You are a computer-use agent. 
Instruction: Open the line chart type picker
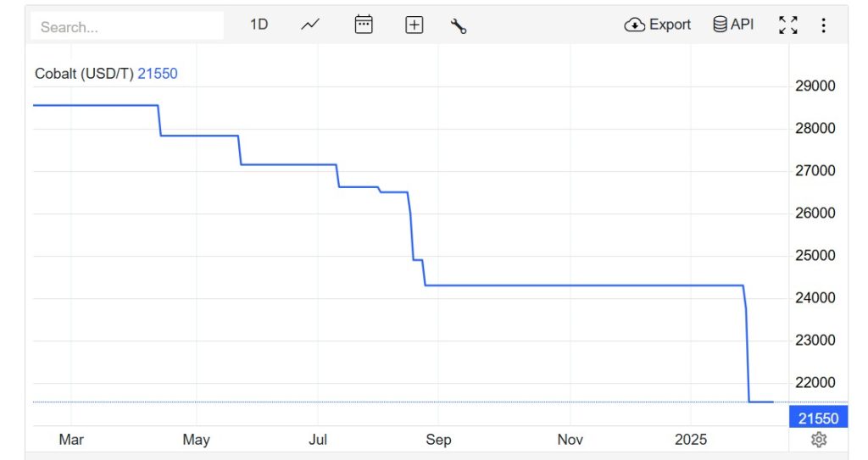click(310, 25)
